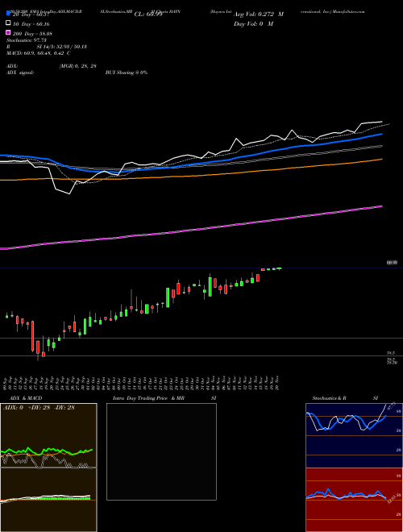Screen dimensions: 403x532
Task: Click the red RSI chart panel
Action: coord(354,500)
